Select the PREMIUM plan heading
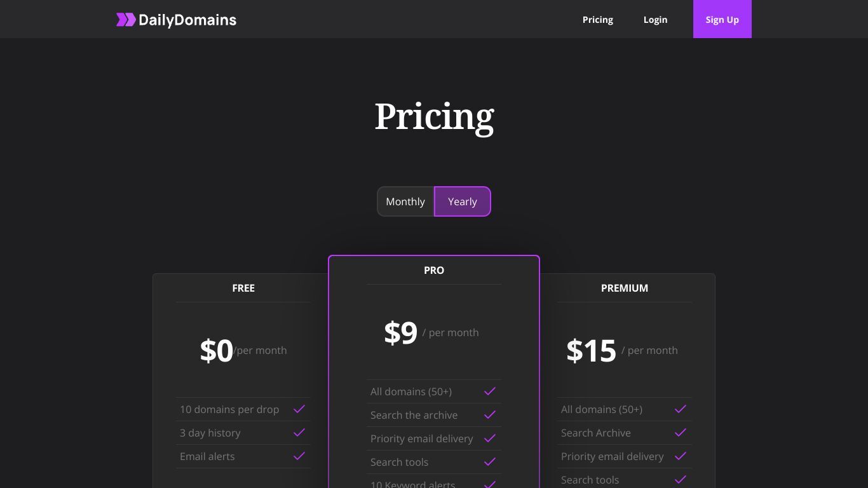This screenshot has width=868, height=488. (625, 288)
